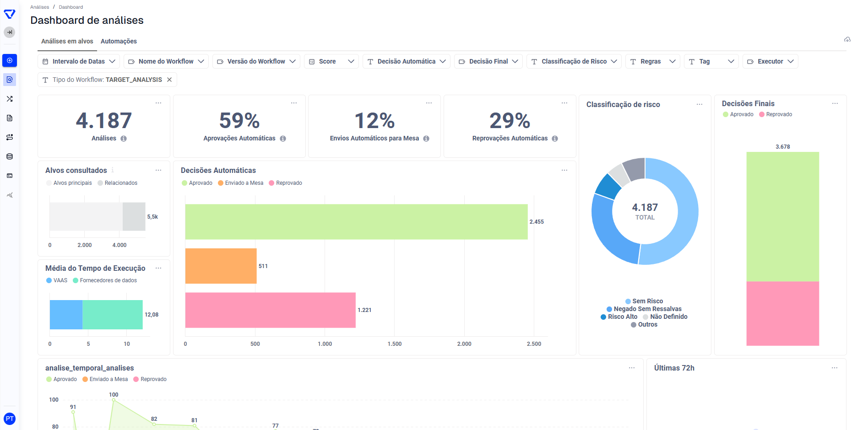This screenshot has width=868, height=430.
Task: Open the terminal console icon in sidebar
Action: (10, 176)
